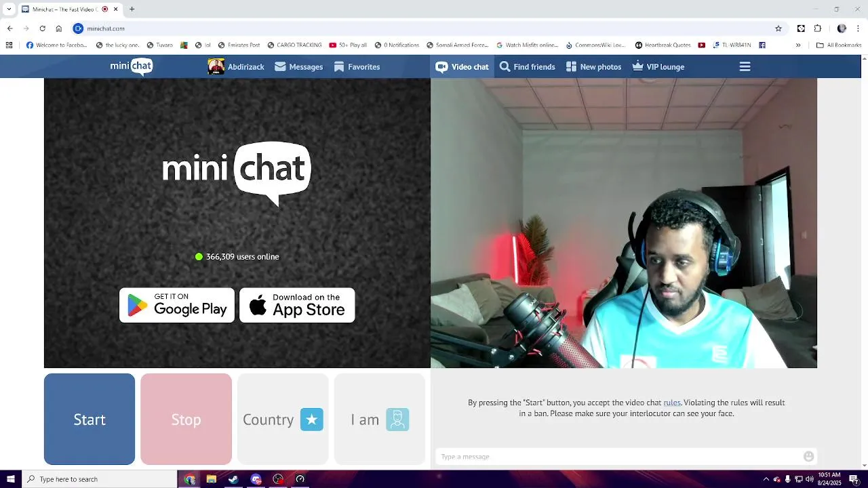Open the 50+ Play all bookmark
This screenshot has height=488, width=868.
coord(348,45)
